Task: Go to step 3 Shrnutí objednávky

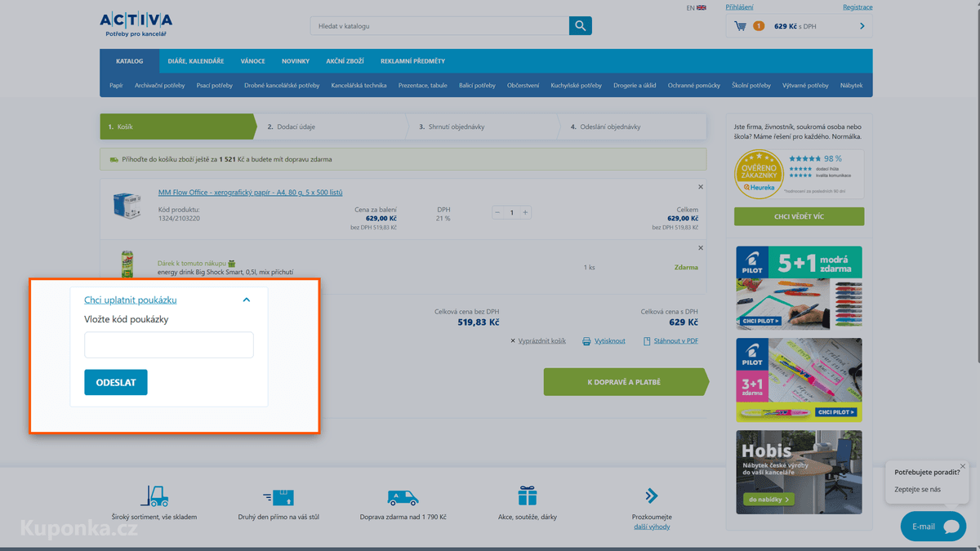Action: tap(483, 127)
